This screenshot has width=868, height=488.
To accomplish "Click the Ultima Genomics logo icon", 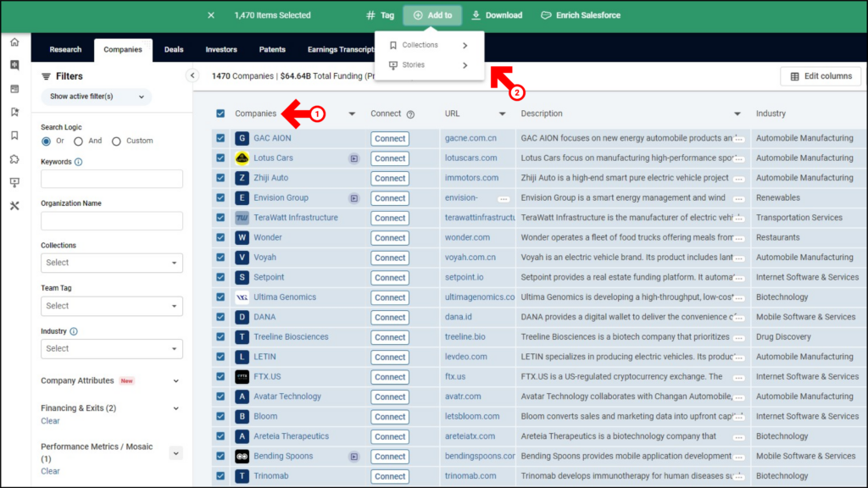I will click(242, 297).
